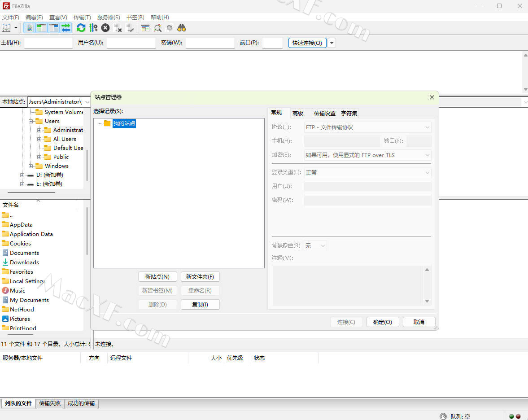This screenshot has width=528, height=420.
Task: Click the binoculars file search icon
Action: point(182,28)
